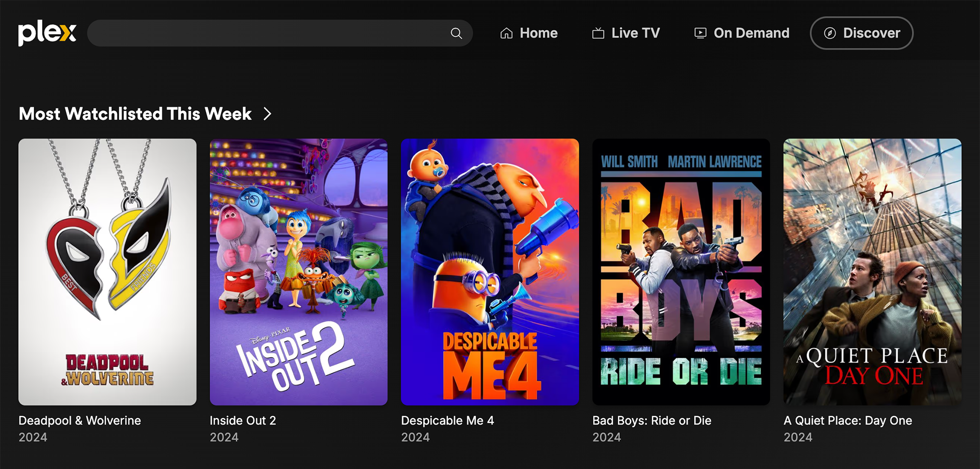Click the Plex logo
Image resolution: width=980 pixels, height=469 pixels.
[x=48, y=33]
